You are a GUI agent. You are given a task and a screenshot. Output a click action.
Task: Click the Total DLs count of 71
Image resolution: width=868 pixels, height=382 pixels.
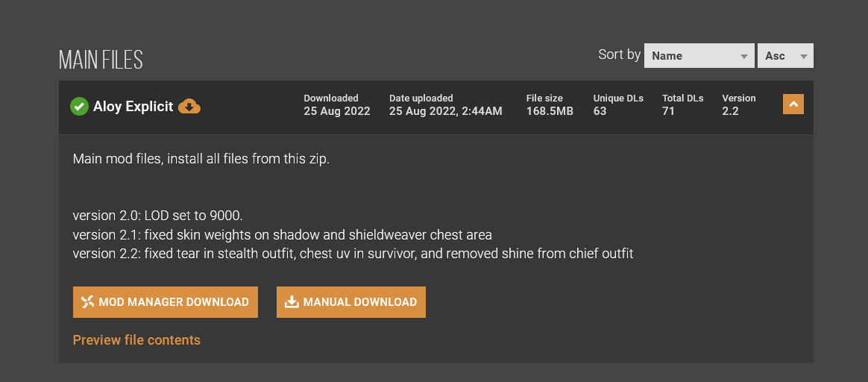668,111
